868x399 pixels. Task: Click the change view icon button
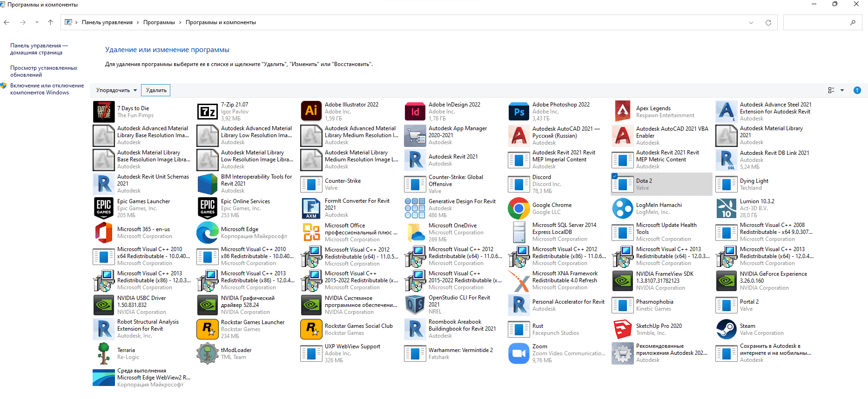coord(831,90)
